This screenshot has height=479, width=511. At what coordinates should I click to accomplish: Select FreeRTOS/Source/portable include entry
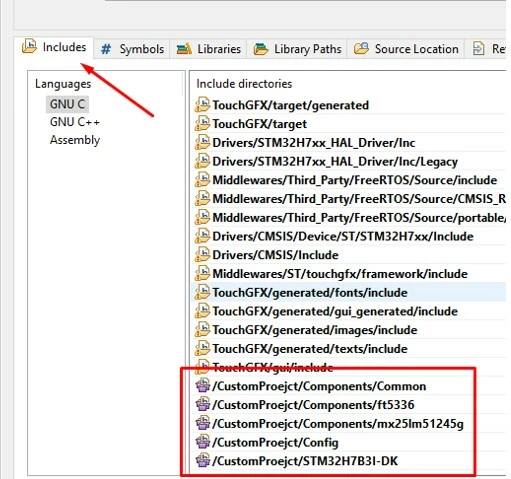(x=349, y=218)
